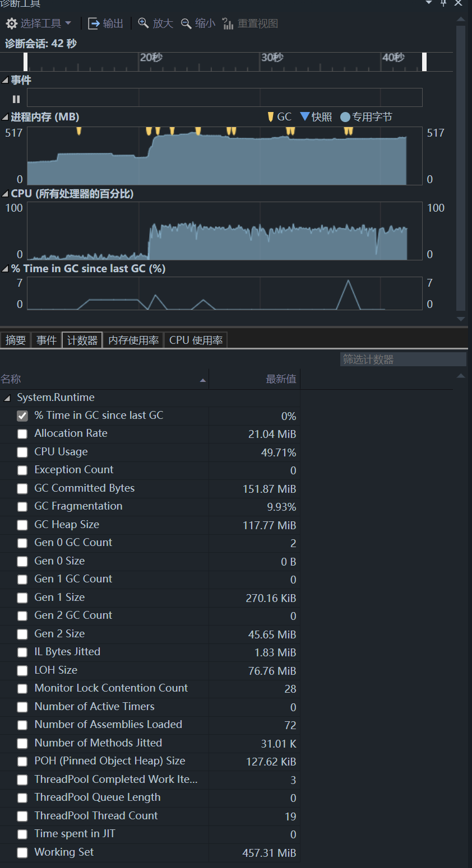Click the 缩小 zoom out icon
This screenshot has height=868, width=472.
pyautogui.click(x=186, y=24)
